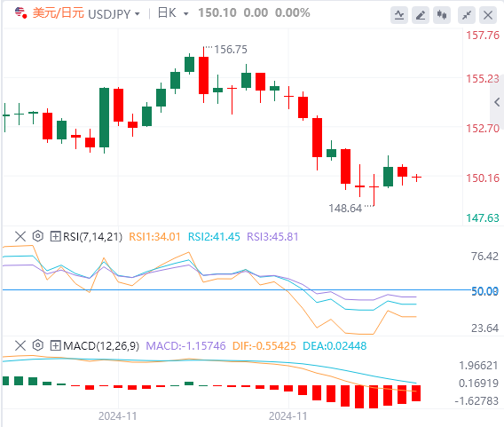
Task: Click the shrink chart arrows icon
Action: 467,15
